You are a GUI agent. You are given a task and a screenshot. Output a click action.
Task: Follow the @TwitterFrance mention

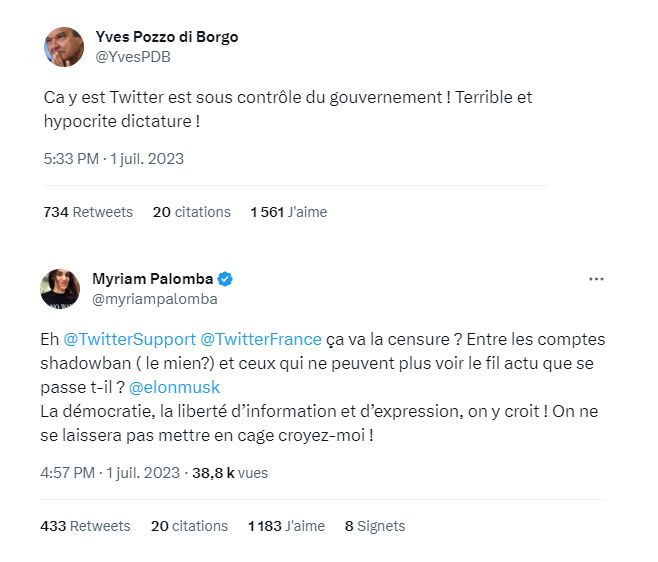(x=261, y=339)
